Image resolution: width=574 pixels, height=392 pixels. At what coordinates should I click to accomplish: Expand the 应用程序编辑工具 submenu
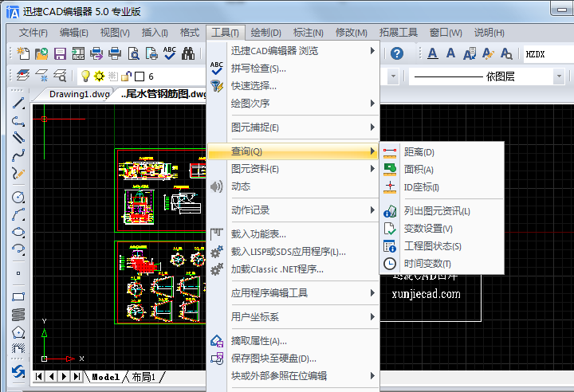coord(293,293)
